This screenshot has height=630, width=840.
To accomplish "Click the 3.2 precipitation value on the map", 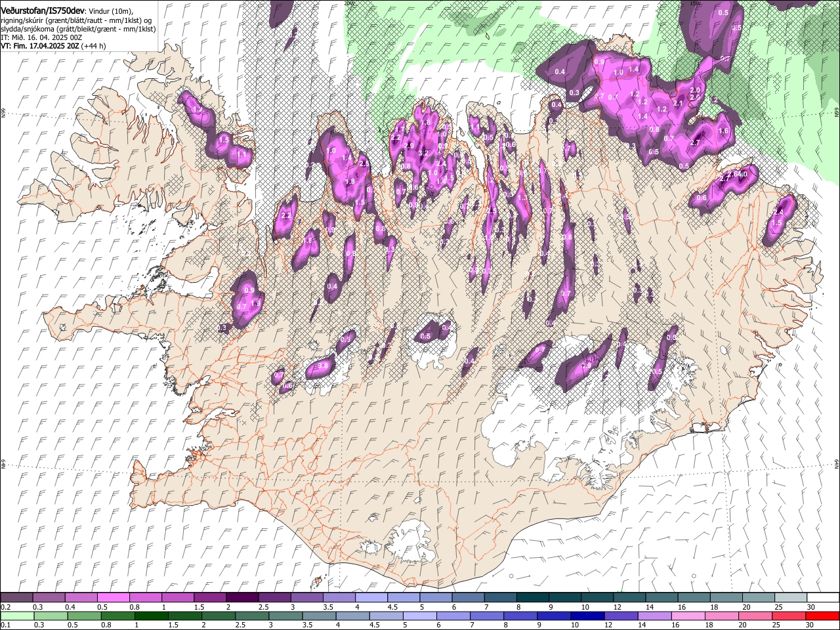I will tap(424, 153).
